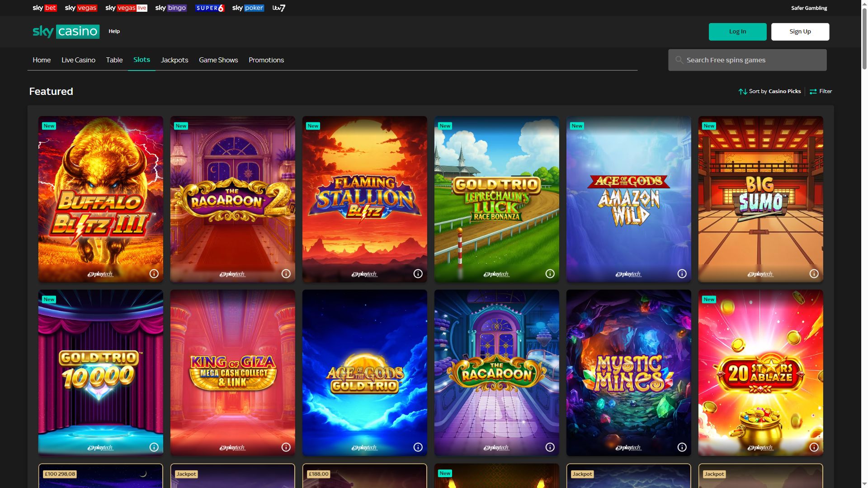
Task: Click the Sign Up button
Action: click(800, 32)
